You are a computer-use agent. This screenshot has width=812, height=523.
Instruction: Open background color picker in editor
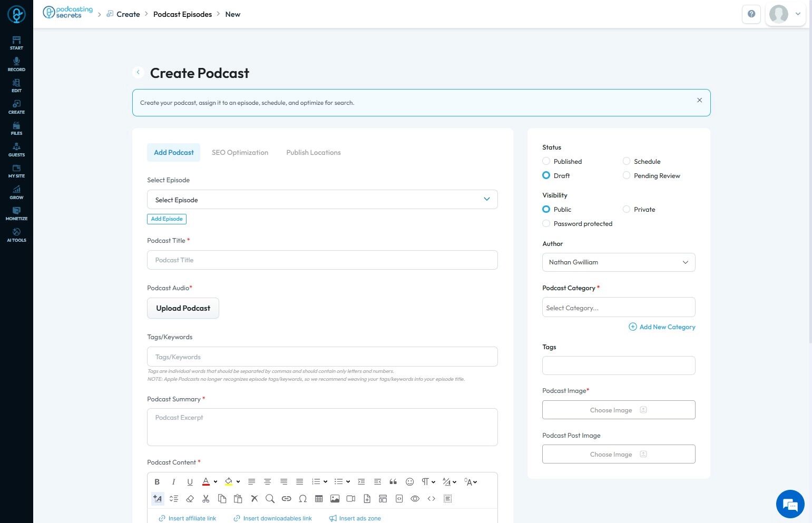coord(232,481)
